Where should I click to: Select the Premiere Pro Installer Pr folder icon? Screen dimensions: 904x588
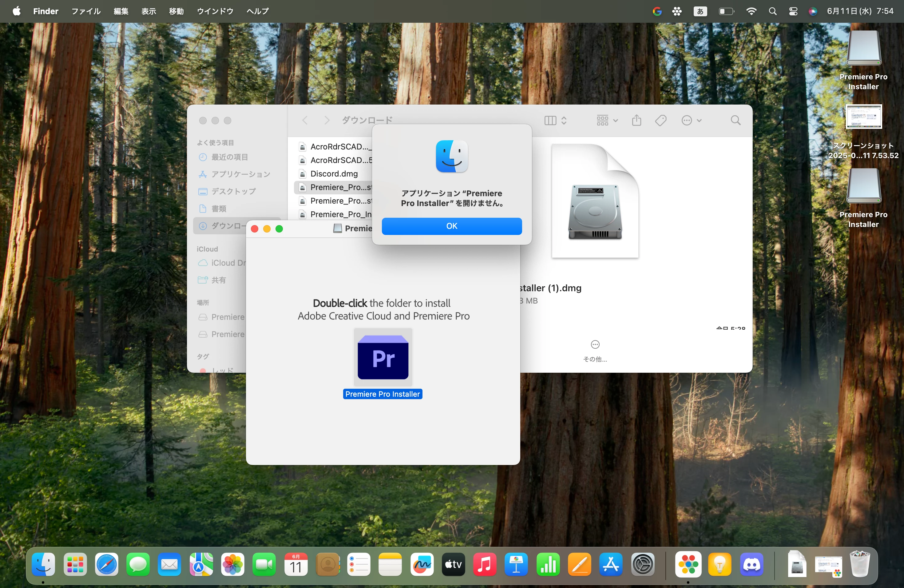(x=383, y=357)
